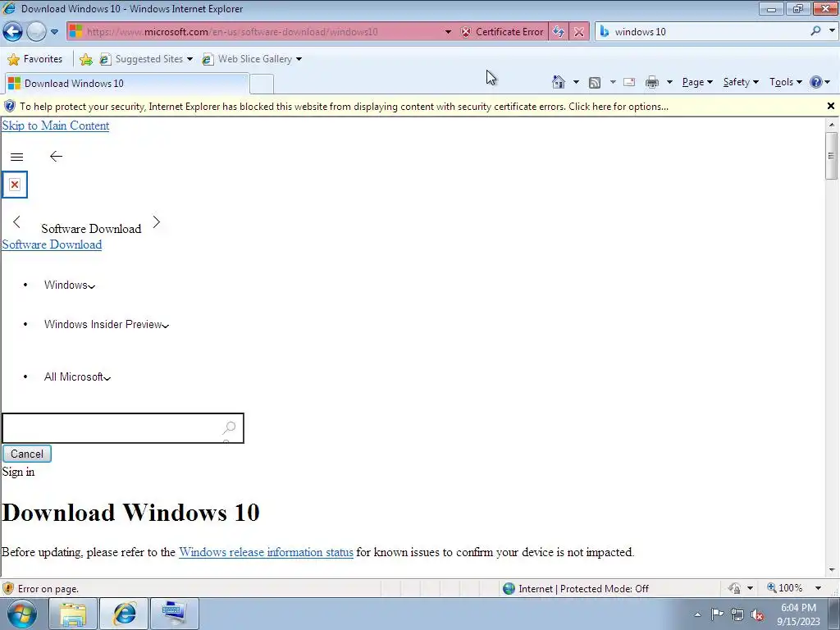This screenshot has width=840, height=630.
Task: Expand Windows Insider Preview navigation item
Action: (107, 325)
